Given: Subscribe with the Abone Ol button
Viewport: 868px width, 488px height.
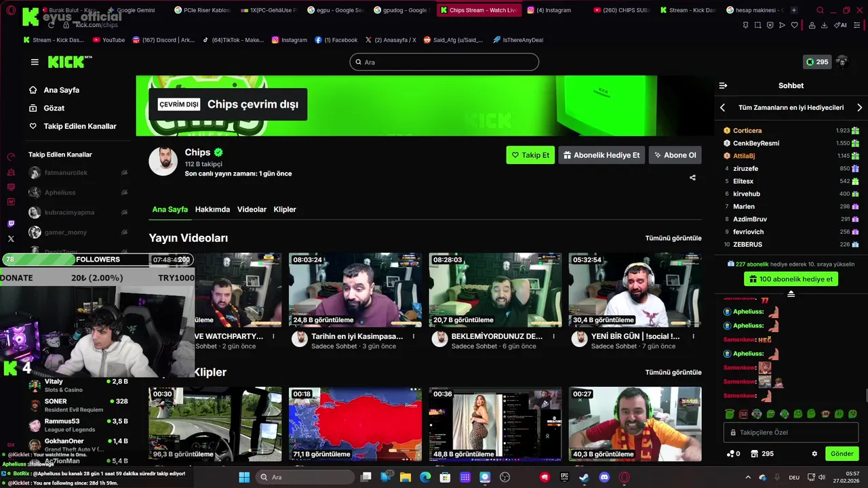Looking at the screenshot, I should (x=675, y=155).
